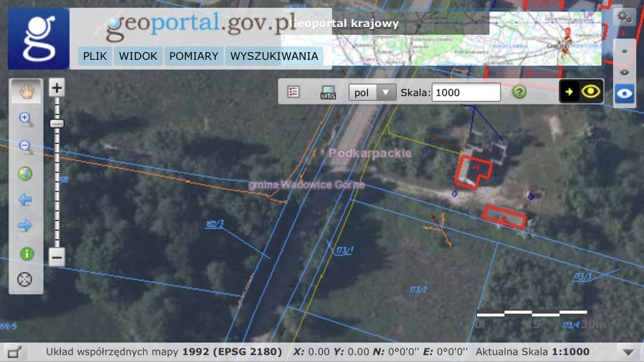644x362 pixels.
Task: Select the pan hand tool
Action: (x=26, y=91)
